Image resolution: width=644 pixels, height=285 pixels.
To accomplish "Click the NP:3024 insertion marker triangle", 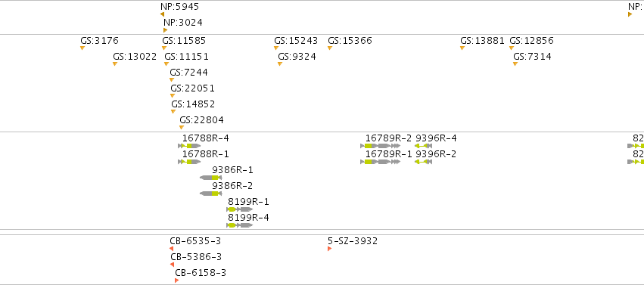I will point(166,30).
